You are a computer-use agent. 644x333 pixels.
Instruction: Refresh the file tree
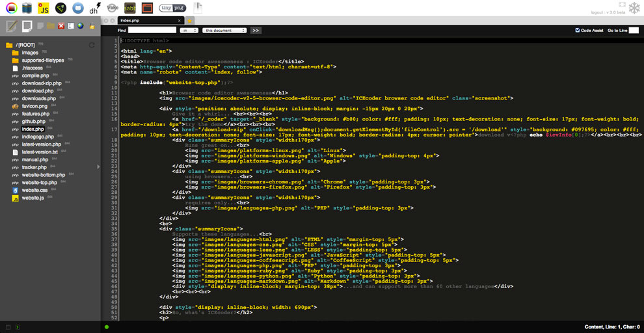click(x=92, y=45)
